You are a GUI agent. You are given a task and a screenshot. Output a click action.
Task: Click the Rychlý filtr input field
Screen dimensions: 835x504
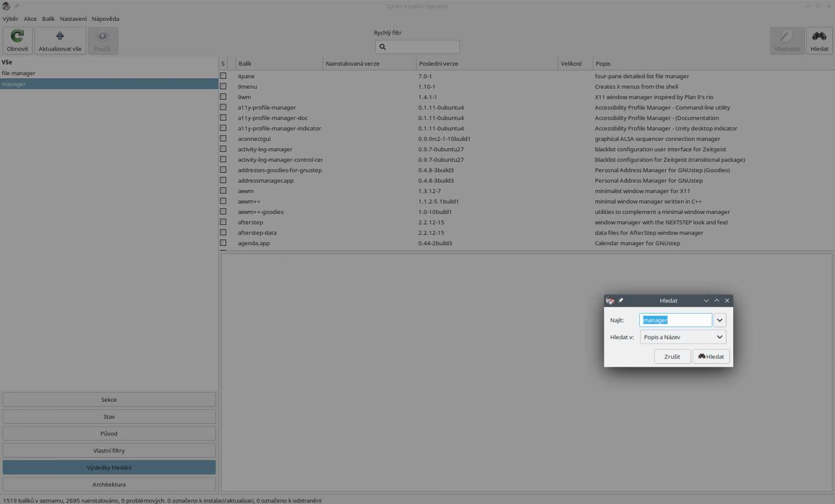[x=417, y=47]
